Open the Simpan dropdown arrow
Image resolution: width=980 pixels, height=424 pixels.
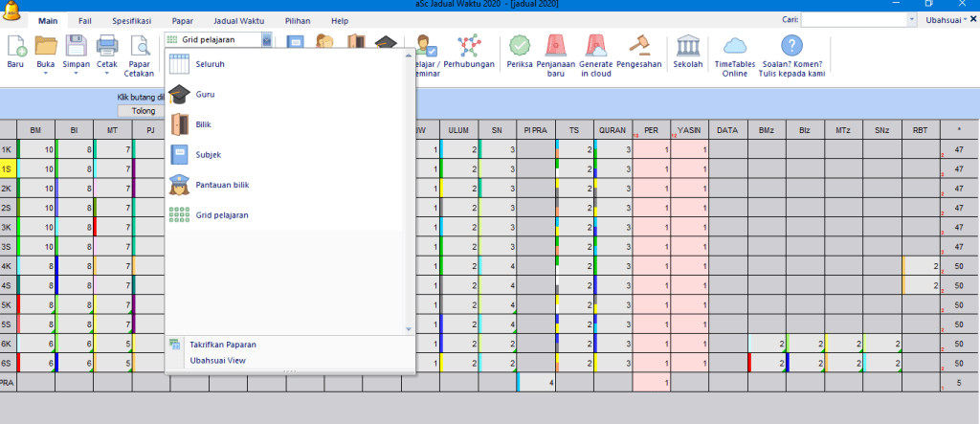[x=77, y=73]
